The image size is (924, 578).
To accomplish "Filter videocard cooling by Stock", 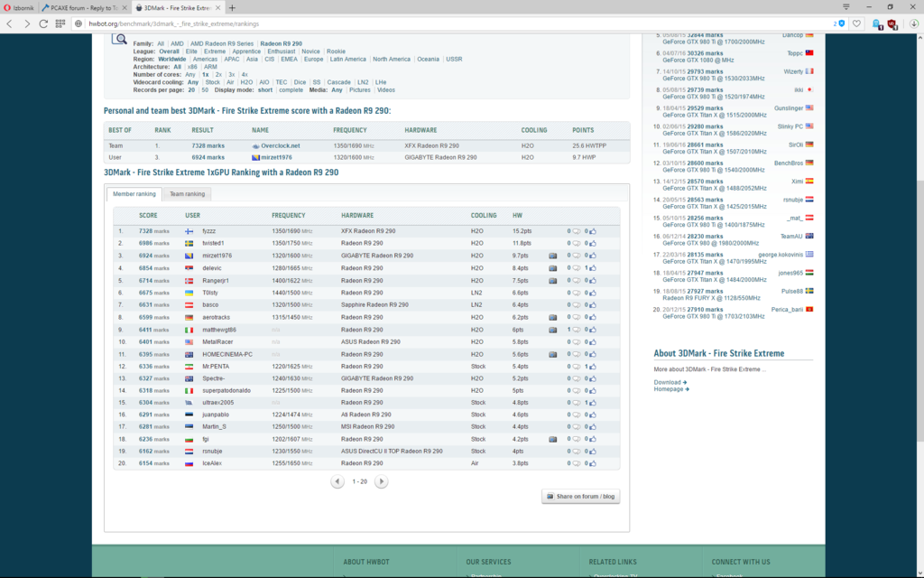I will click(x=213, y=82).
